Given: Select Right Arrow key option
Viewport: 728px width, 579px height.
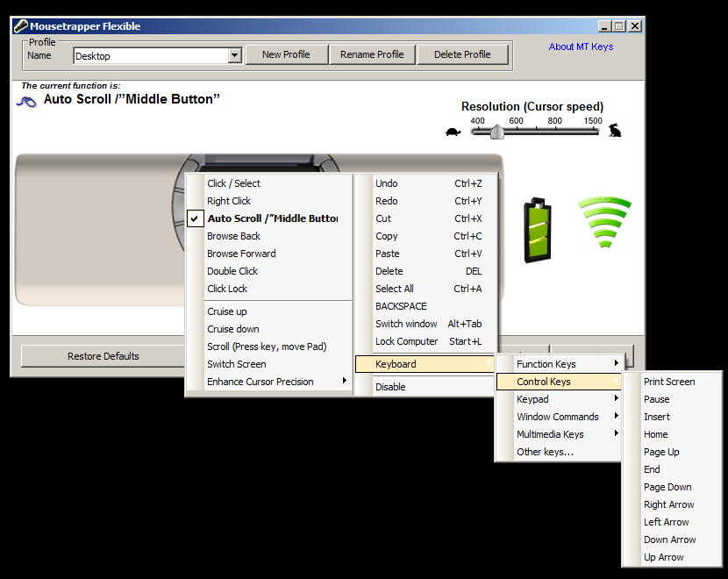Looking at the screenshot, I should point(672,504).
